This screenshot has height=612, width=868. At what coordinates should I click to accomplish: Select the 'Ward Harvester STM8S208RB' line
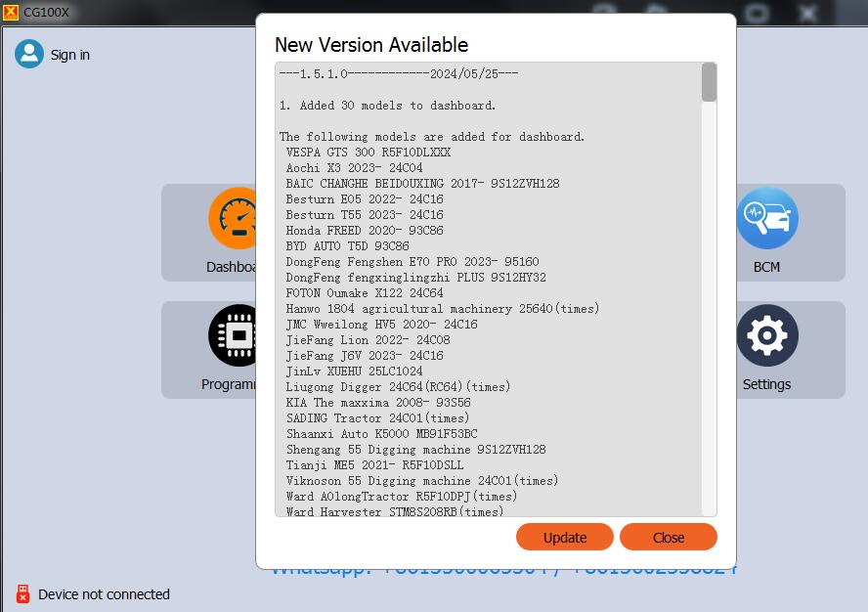coord(395,511)
